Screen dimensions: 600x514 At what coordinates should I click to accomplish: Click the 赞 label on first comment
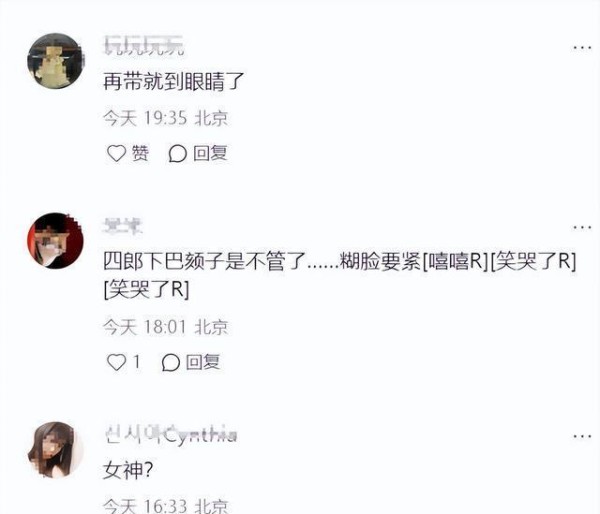click(x=140, y=153)
